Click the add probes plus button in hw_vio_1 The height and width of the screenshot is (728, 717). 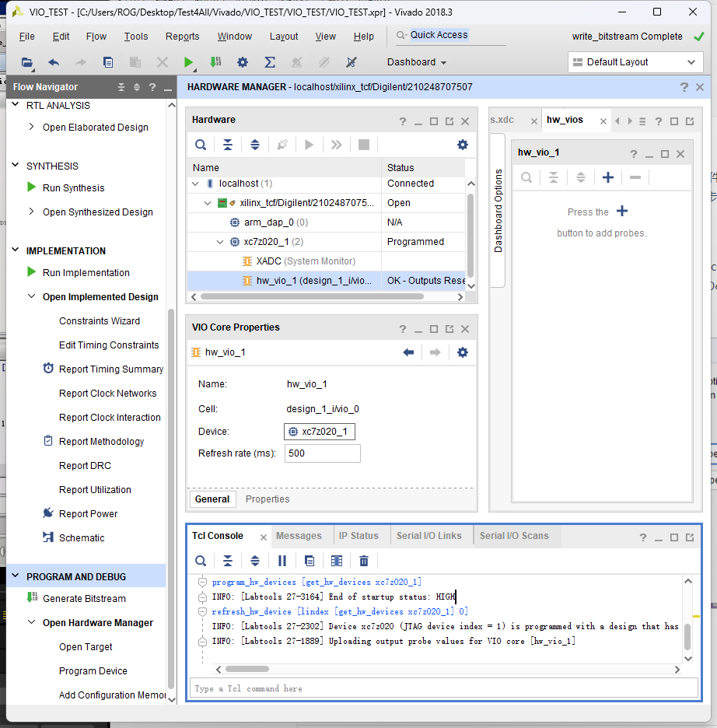[x=608, y=177]
